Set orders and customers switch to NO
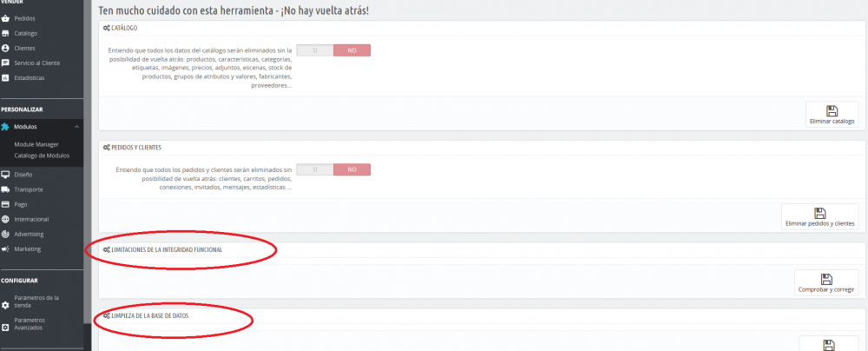Viewport: 868px width, 351px height. pos(352,169)
